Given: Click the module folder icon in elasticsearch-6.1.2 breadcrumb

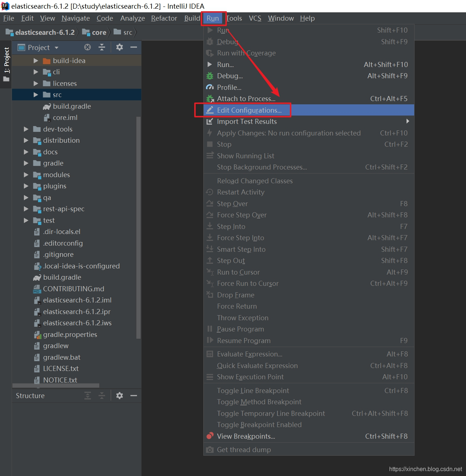Looking at the screenshot, I should pos(9,32).
